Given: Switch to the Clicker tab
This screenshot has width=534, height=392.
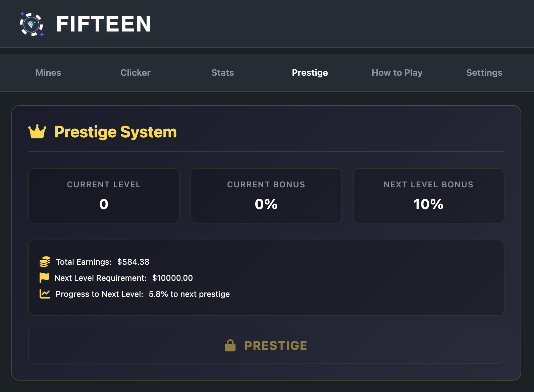Looking at the screenshot, I should pos(136,73).
